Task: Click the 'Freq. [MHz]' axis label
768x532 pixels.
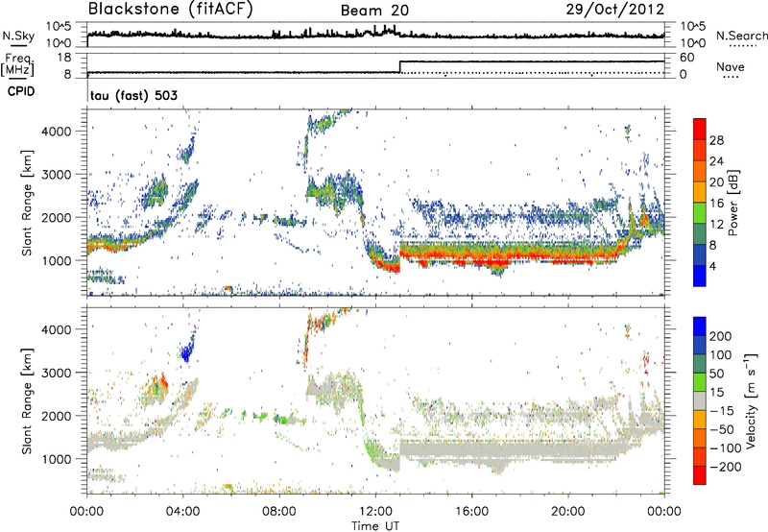Action: pyautogui.click(x=17, y=64)
